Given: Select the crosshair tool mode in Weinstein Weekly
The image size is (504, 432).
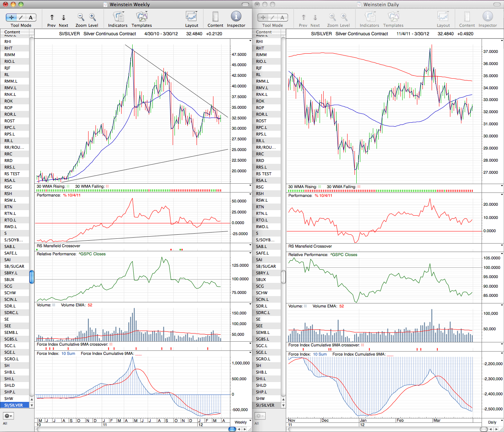Looking at the screenshot, I should pos(11,18).
